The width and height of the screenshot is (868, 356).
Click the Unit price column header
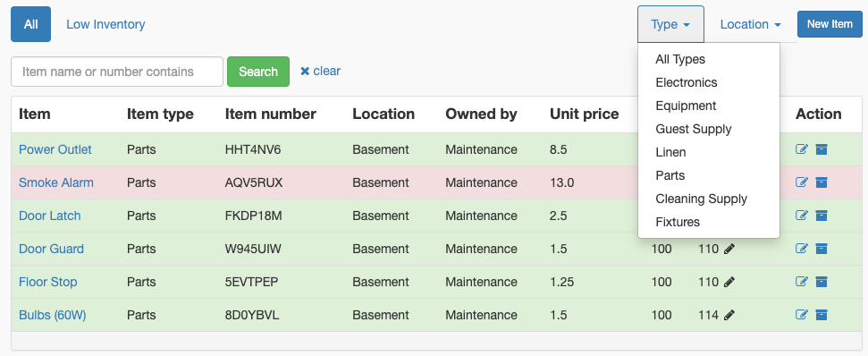(x=585, y=114)
